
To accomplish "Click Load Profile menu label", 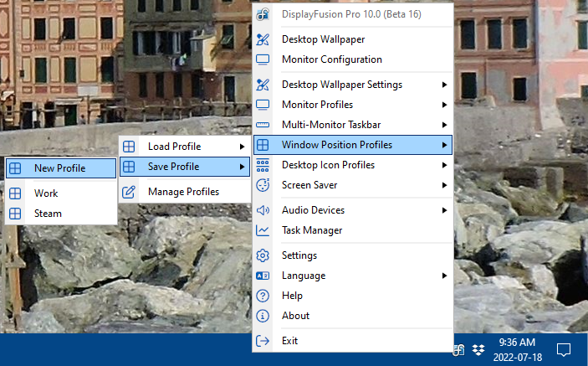I will tap(174, 147).
